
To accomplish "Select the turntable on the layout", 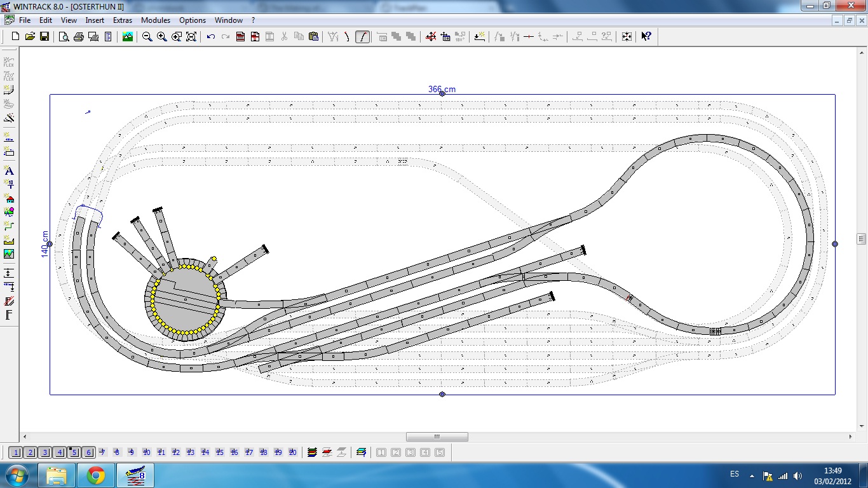I will [x=186, y=299].
